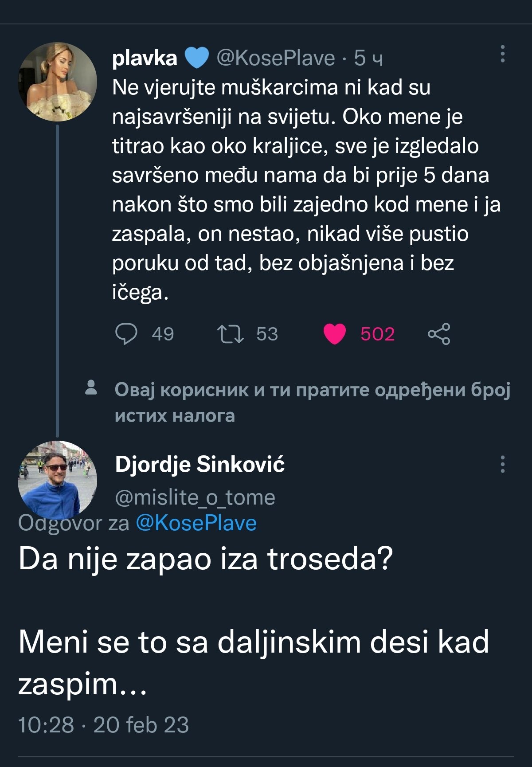
Task: Tap the share icon on plavka's tweet
Action: pyautogui.click(x=439, y=334)
